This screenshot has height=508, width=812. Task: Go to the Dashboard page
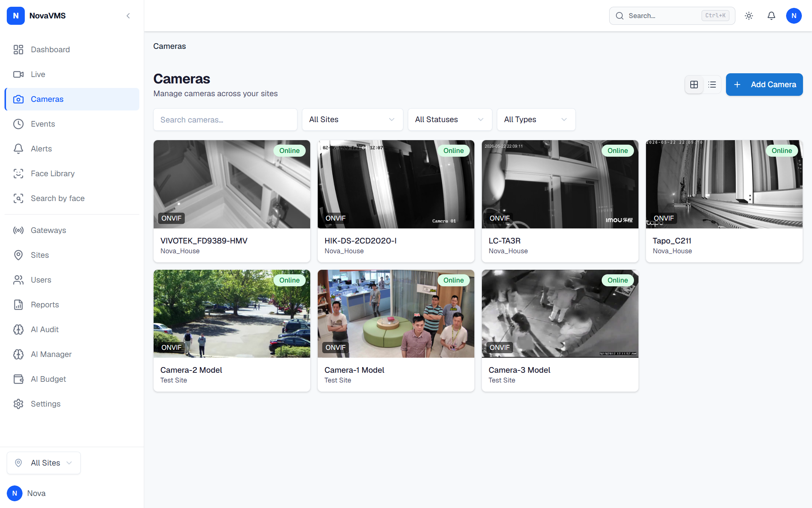point(72,50)
